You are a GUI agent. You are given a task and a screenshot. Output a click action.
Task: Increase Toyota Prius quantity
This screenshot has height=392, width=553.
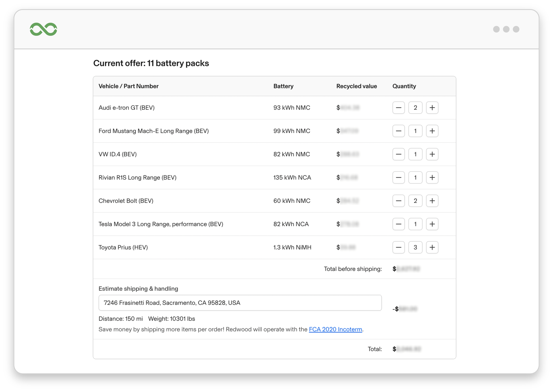pyautogui.click(x=432, y=247)
